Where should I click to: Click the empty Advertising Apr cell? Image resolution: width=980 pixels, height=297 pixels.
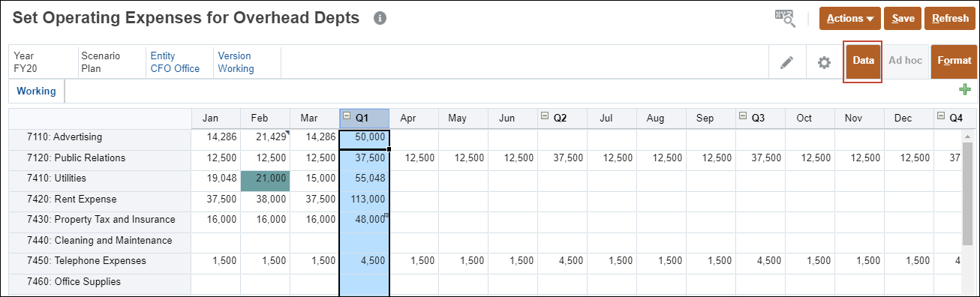414,139
